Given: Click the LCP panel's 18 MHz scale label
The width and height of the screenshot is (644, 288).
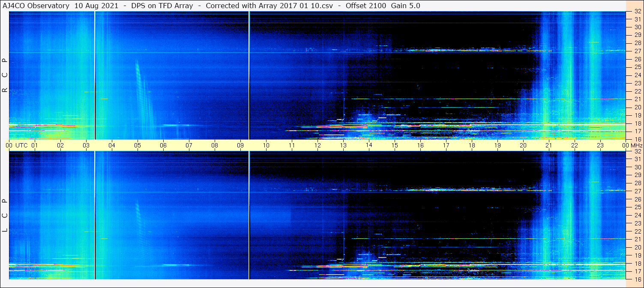Looking at the screenshot, I should click(x=637, y=264).
